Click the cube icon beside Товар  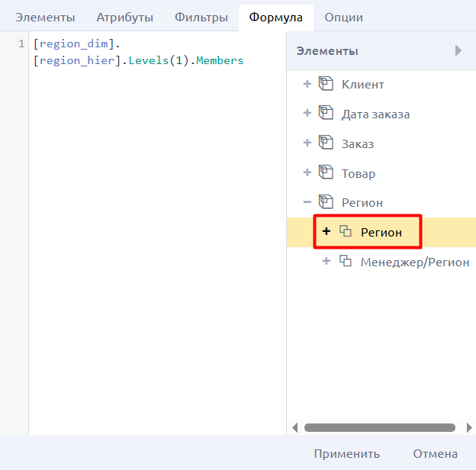coord(326,173)
